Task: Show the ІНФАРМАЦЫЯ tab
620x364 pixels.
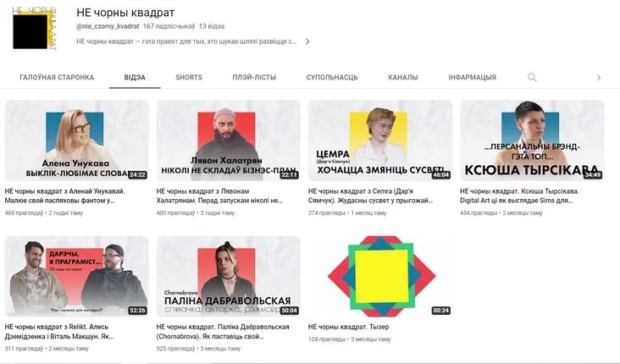Action: point(472,78)
